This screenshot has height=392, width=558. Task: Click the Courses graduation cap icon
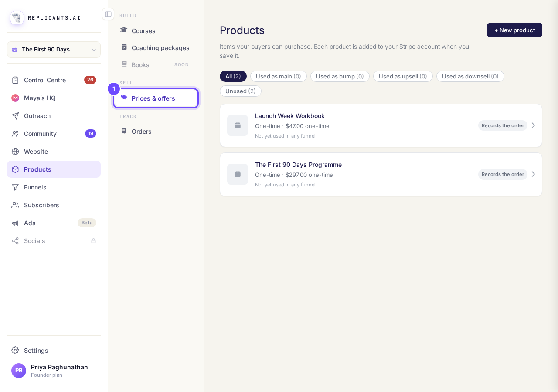(x=124, y=30)
